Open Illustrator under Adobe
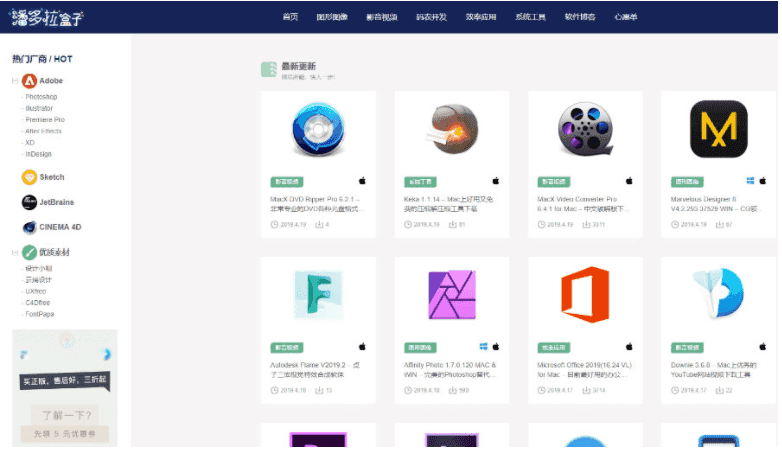Image resolution: width=782 pixels, height=457 pixels. (x=39, y=108)
